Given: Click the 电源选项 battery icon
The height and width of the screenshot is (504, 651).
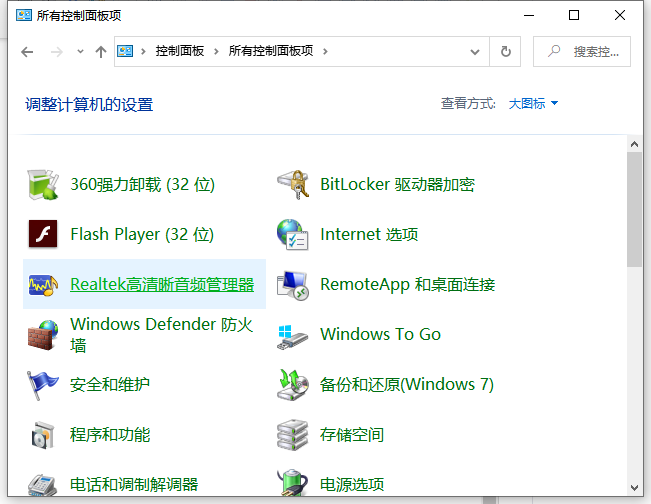Looking at the screenshot, I should click(293, 483).
